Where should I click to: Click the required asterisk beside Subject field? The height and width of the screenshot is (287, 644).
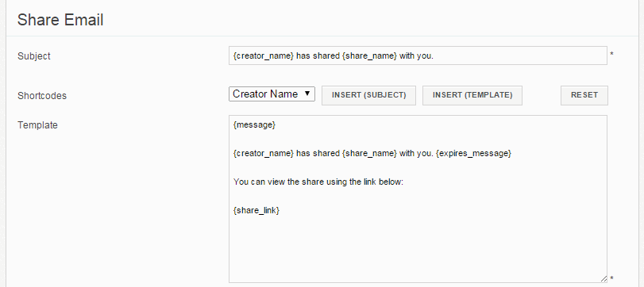click(x=611, y=54)
